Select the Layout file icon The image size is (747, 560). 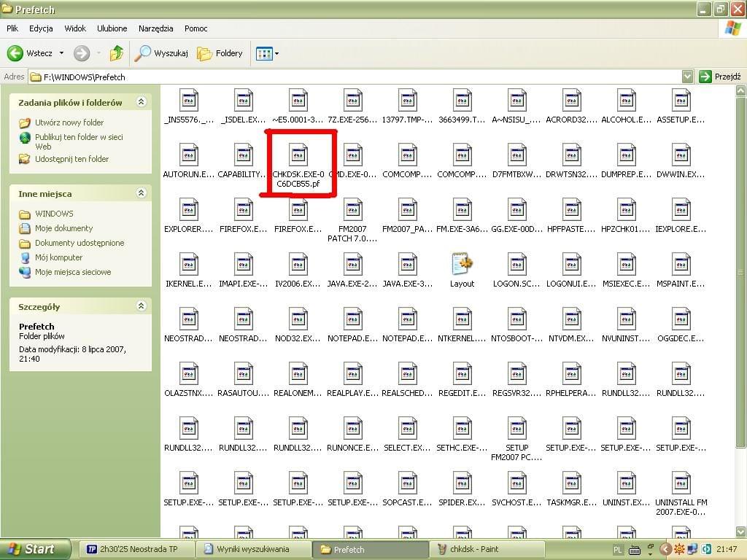pyautogui.click(x=462, y=265)
